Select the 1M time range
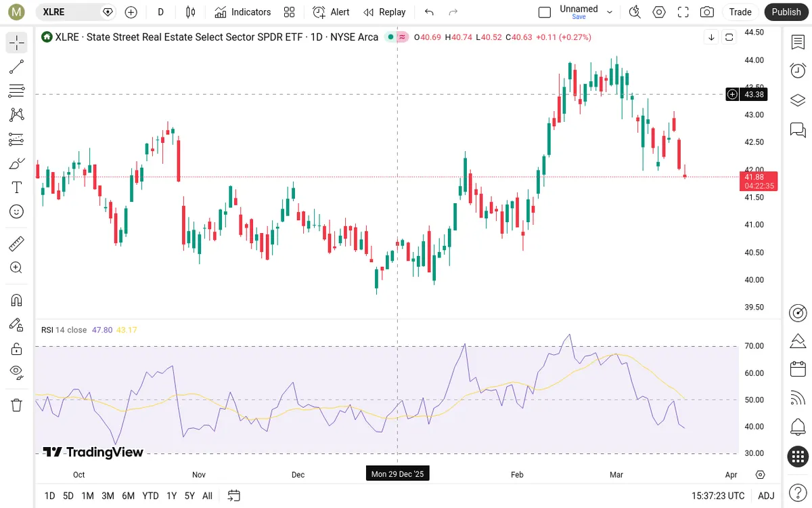812x508 pixels. tap(87, 496)
